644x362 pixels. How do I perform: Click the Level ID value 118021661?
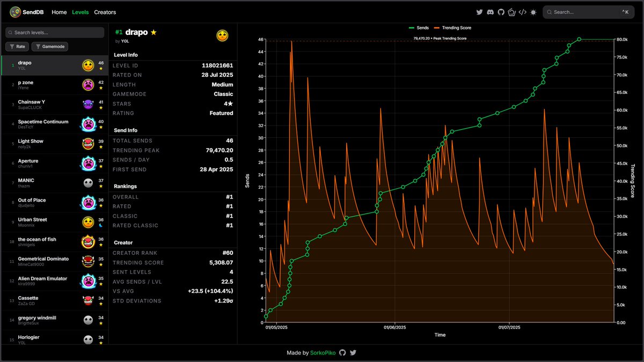217,65
